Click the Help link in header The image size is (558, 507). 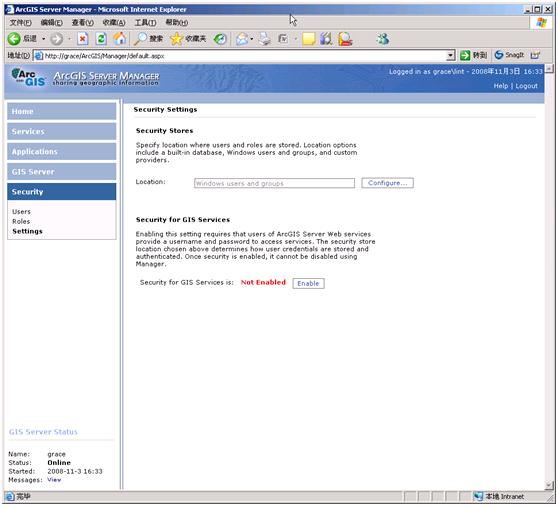click(500, 86)
